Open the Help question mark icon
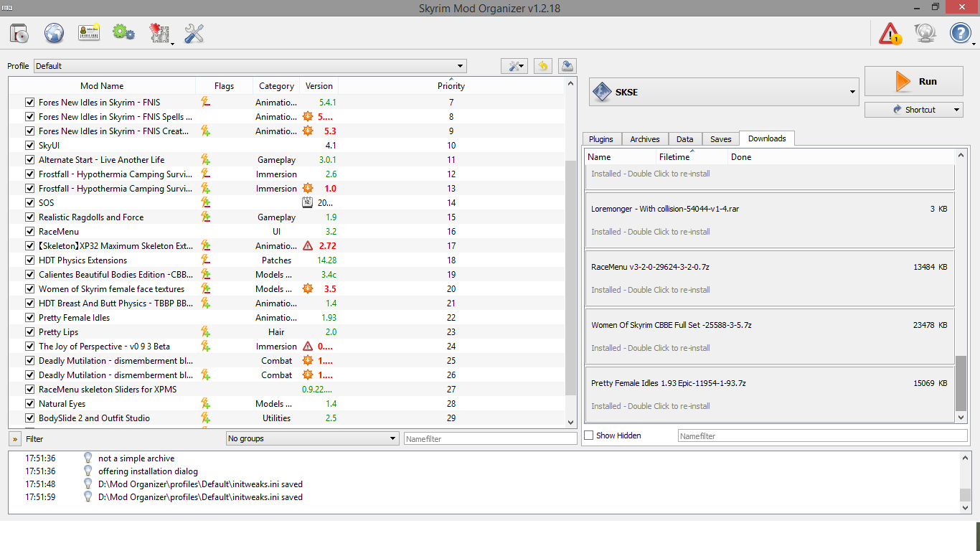 click(961, 33)
